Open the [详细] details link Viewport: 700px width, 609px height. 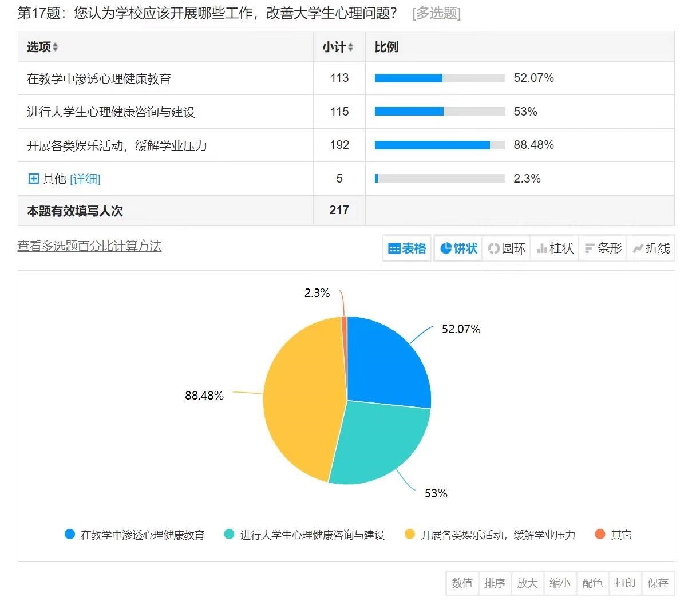coord(85,179)
